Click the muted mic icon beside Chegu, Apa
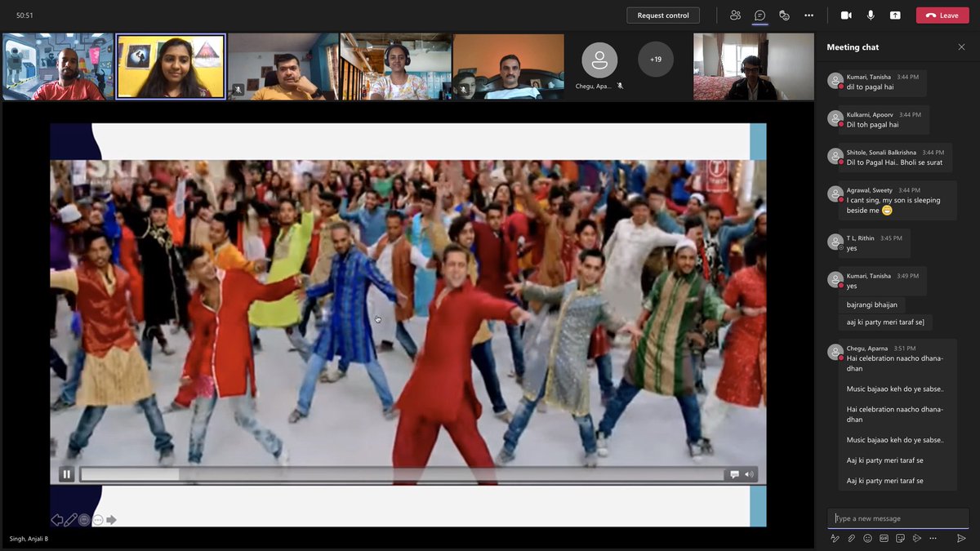This screenshot has height=551, width=980. (620, 86)
